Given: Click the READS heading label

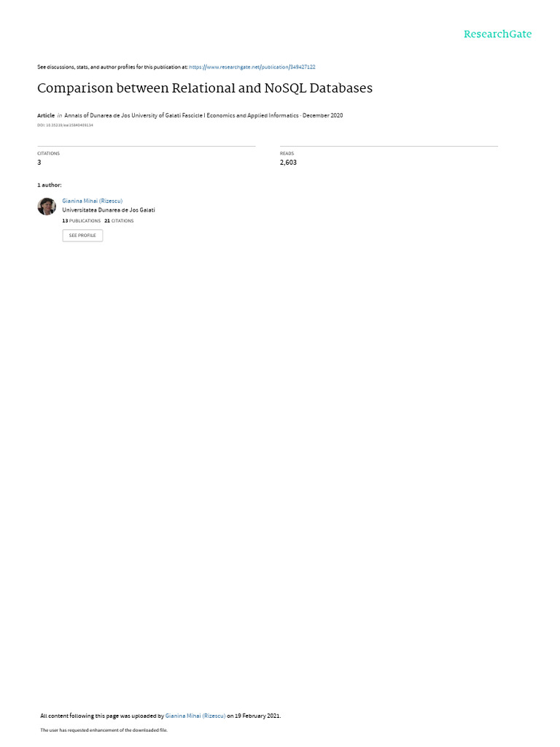Looking at the screenshot, I should point(287,153).
